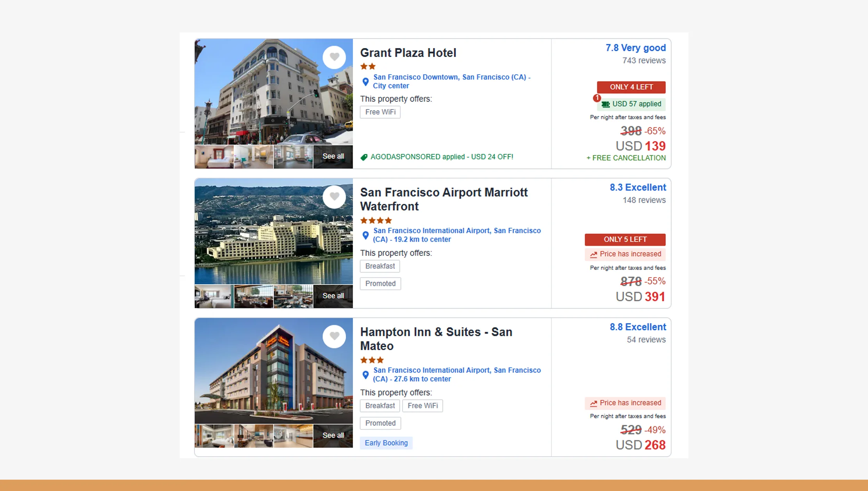The image size is (868, 491).
Task: Toggle the favorite heart on Grant Plaza Hotel
Action: point(334,57)
